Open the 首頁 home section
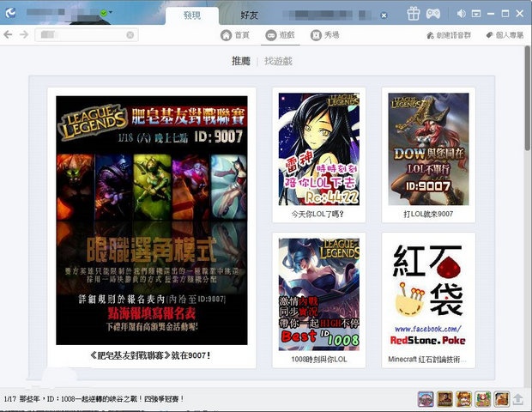Viewport: 532px width, 412px height. click(x=235, y=35)
